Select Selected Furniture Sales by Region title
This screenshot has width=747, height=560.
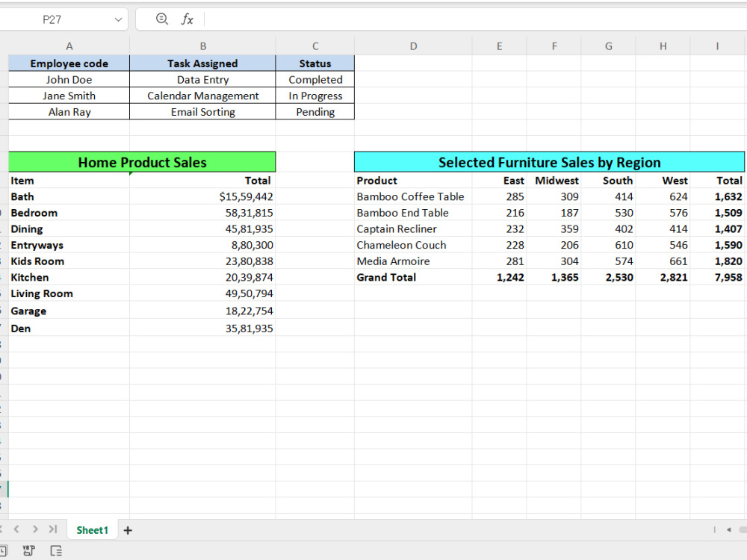pos(549,162)
